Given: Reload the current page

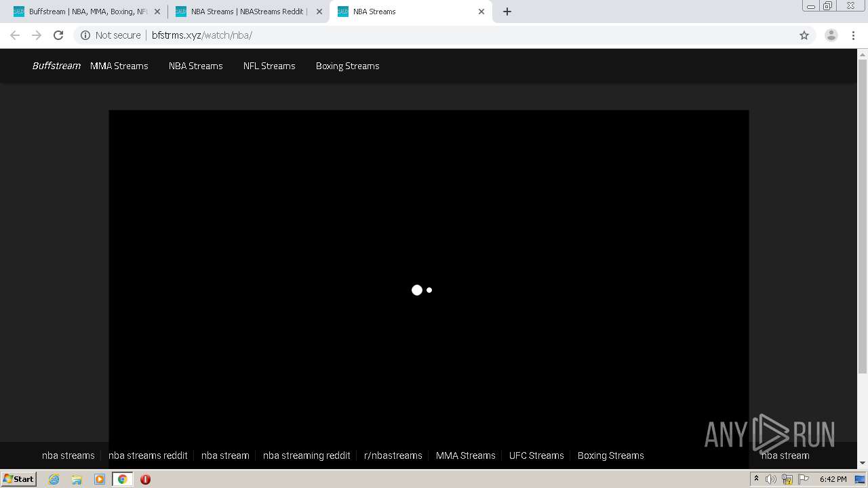Looking at the screenshot, I should (x=58, y=35).
